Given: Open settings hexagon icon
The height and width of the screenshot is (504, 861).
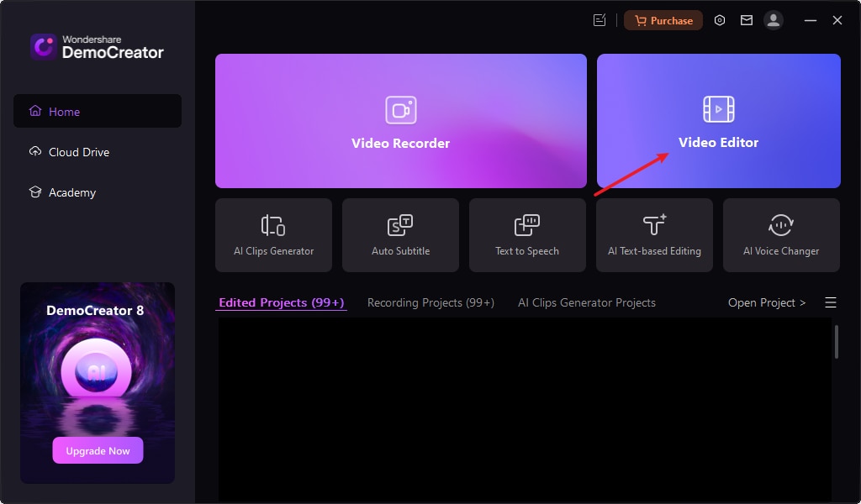Looking at the screenshot, I should pyautogui.click(x=720, y=20).
